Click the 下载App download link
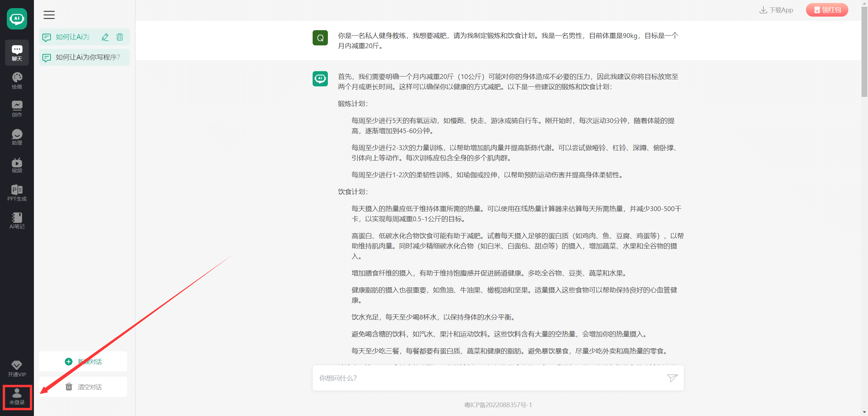 tap(776, 10)
